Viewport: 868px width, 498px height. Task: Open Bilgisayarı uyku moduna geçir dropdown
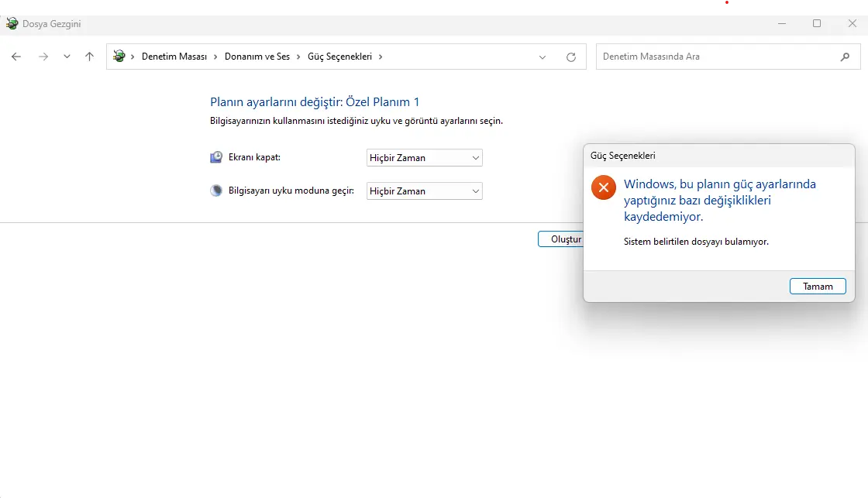point(425,191)
